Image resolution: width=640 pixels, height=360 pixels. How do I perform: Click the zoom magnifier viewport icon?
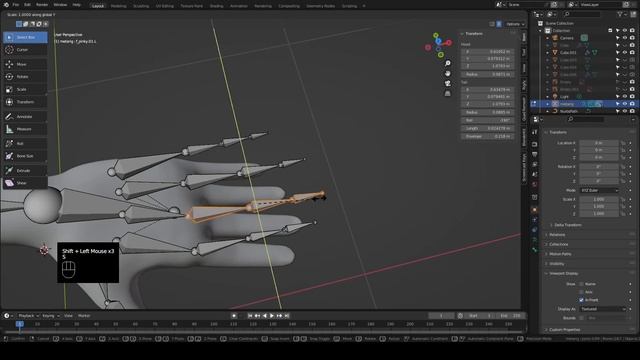tap(448, 63)
